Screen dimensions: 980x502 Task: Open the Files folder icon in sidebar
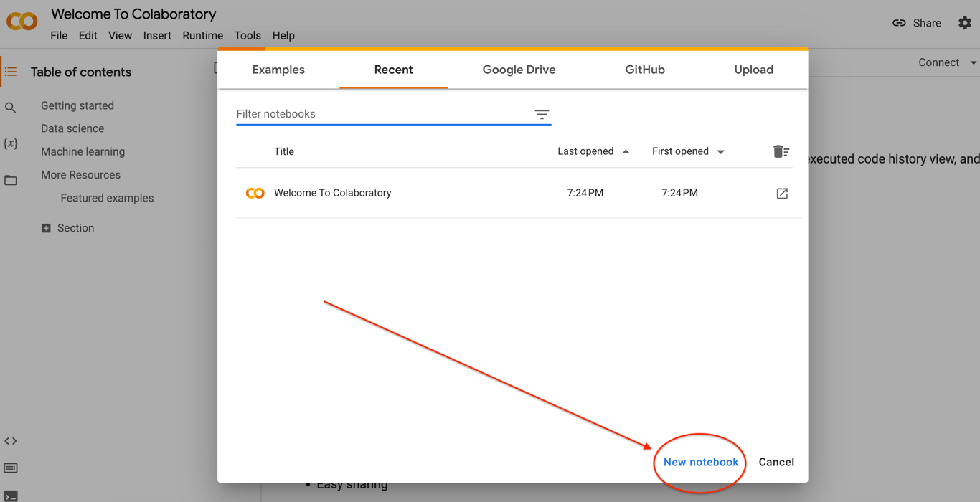coord(11,180)
